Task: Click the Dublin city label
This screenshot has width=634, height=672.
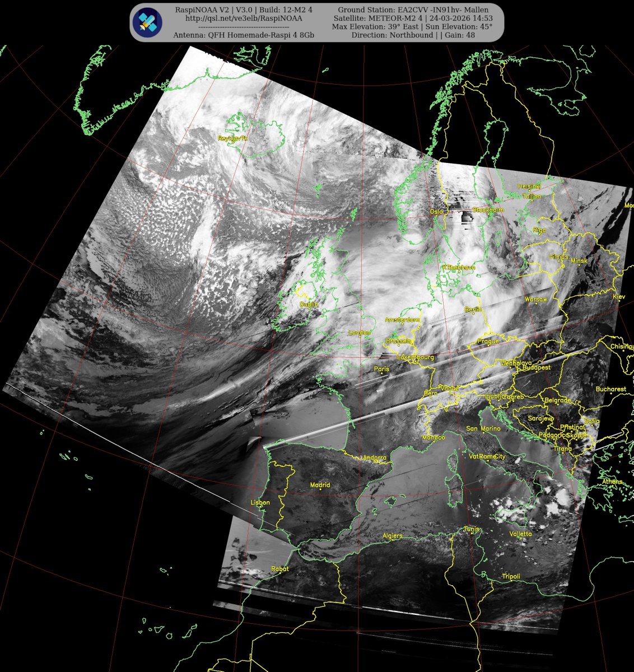Action: tap(309, 305)
